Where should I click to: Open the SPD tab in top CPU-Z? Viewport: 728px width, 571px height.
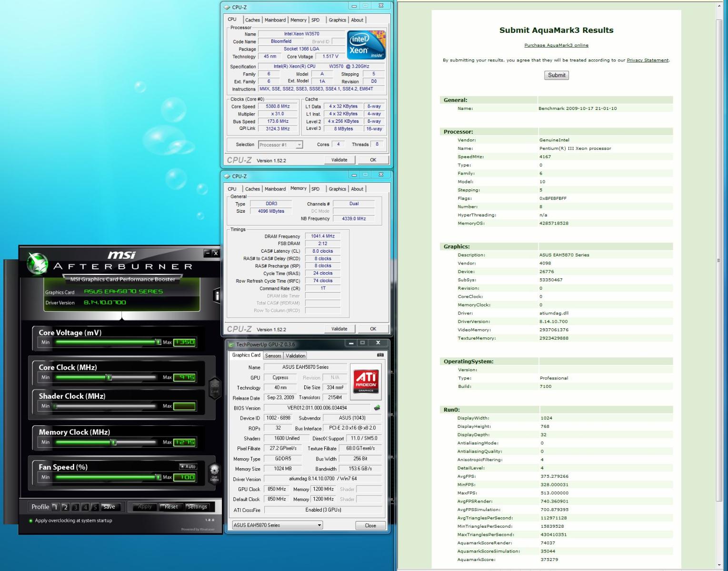tap(316, 20)
